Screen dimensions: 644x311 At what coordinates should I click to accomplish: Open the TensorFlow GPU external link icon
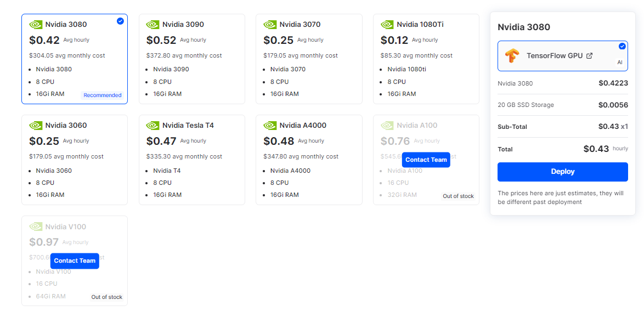click(x=589, y=56)
